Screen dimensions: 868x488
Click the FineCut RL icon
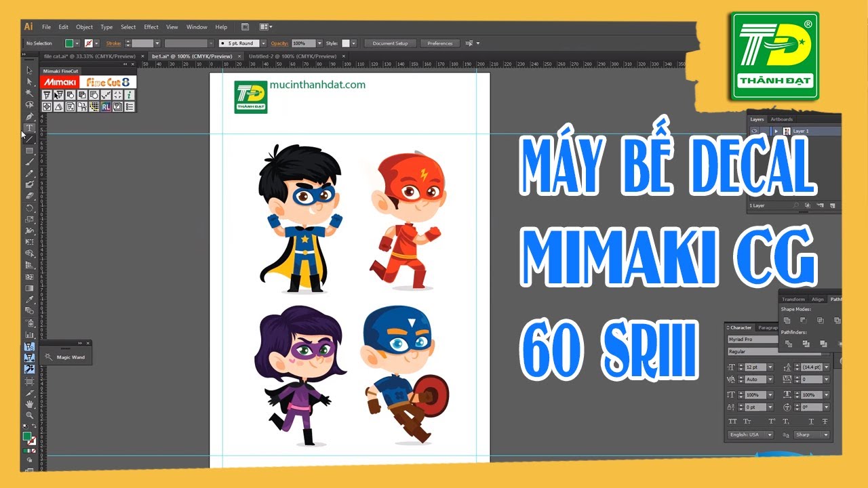pyautogui.click(x=106, y=106)
